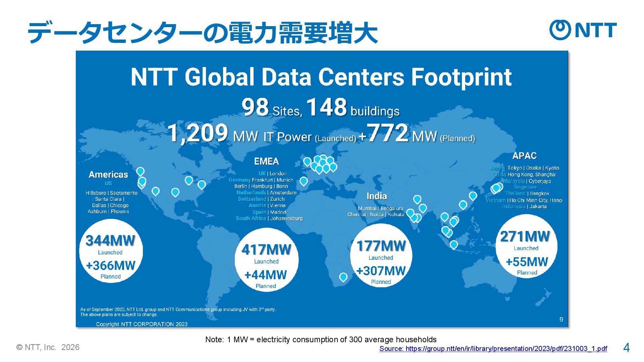Click the household electricity note text
The height and width of the screenshot is (362, 644).
321,340
